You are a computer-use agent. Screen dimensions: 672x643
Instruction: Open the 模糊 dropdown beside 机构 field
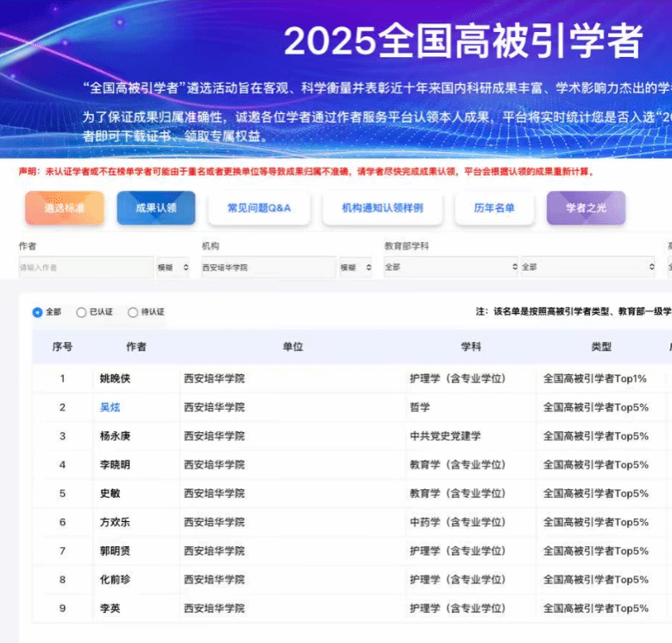[x=356, y=268]
